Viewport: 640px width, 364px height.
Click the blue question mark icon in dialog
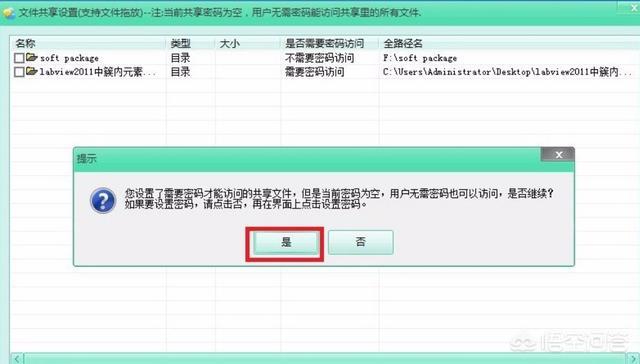[x=103, y=200]
